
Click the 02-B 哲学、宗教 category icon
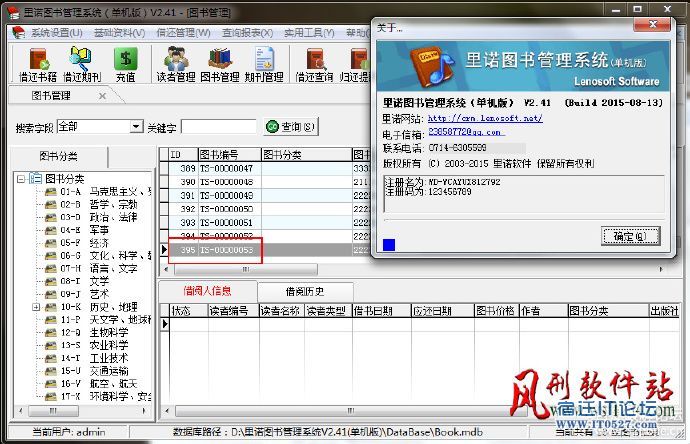[x=51, y=205]
